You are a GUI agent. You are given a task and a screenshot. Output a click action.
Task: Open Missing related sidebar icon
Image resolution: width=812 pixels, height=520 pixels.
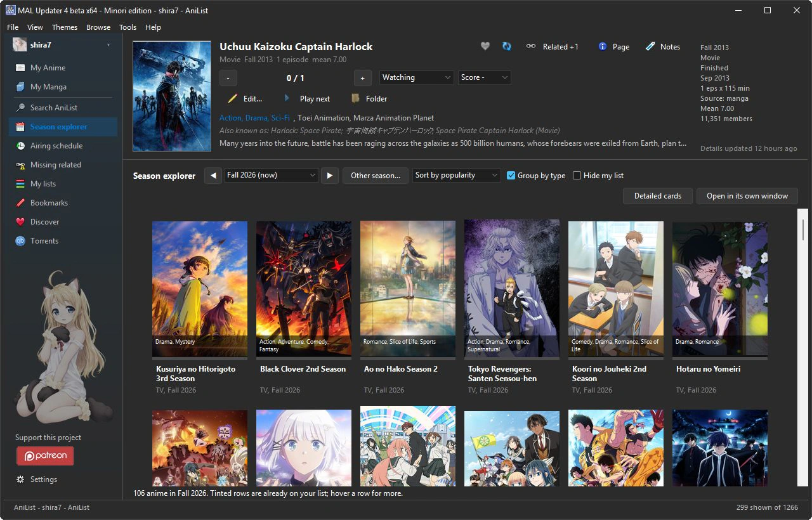(x=20, y=165)
